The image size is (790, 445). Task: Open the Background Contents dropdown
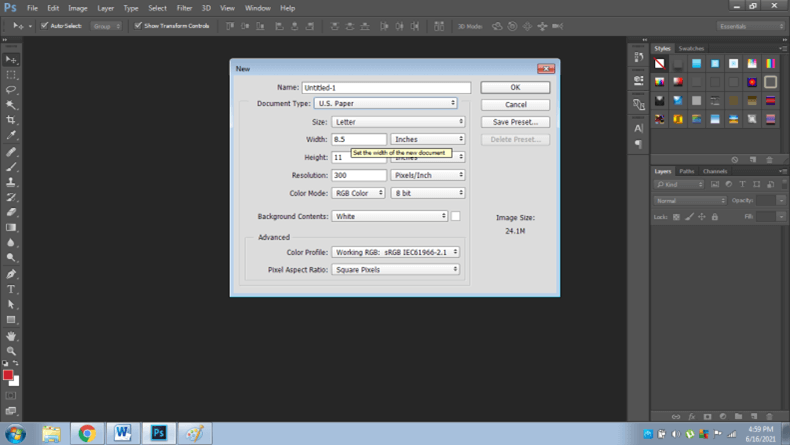coord(389,216)
